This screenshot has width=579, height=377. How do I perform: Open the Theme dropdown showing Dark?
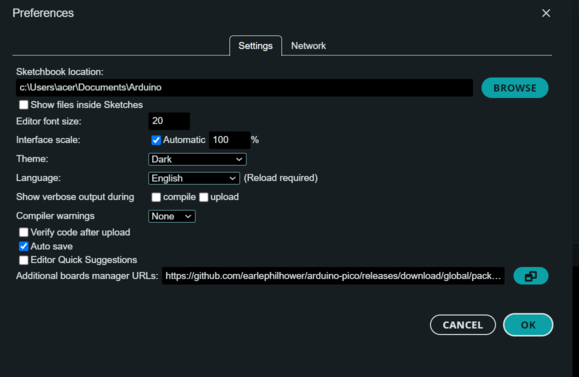pyautogui.click(x=197, y=159)
